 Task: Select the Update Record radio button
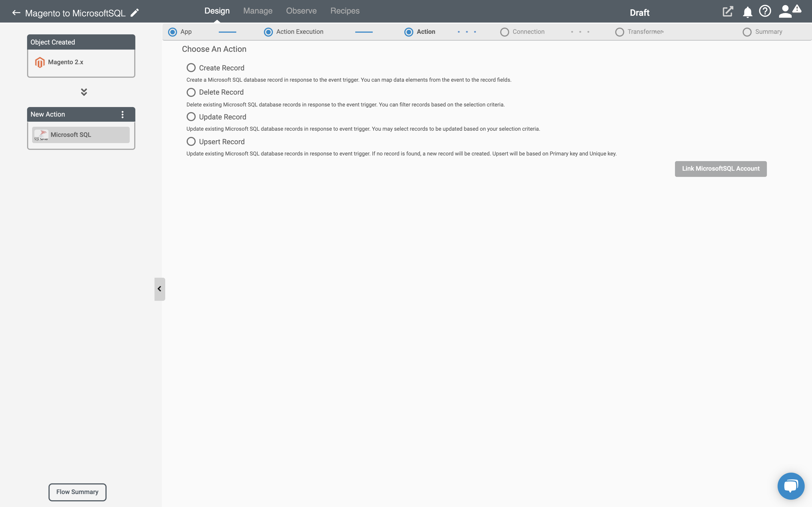[191, 117]
